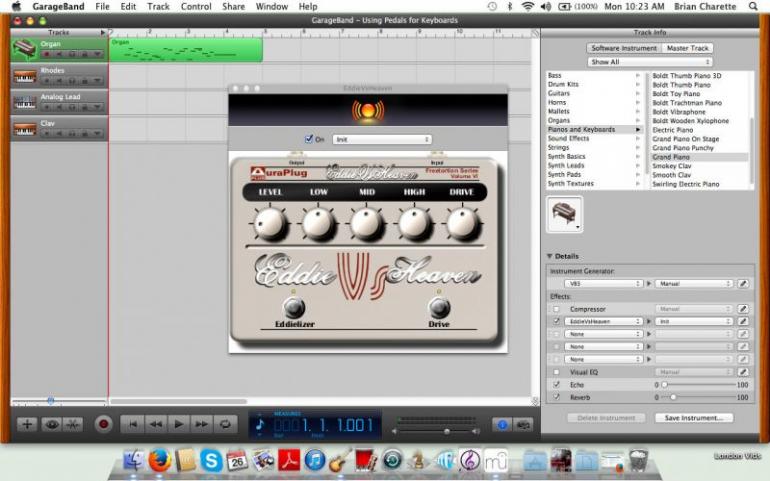770x481 pixels.
Task: Click the Clav track keyboard icon
Action: coord(25,129)
